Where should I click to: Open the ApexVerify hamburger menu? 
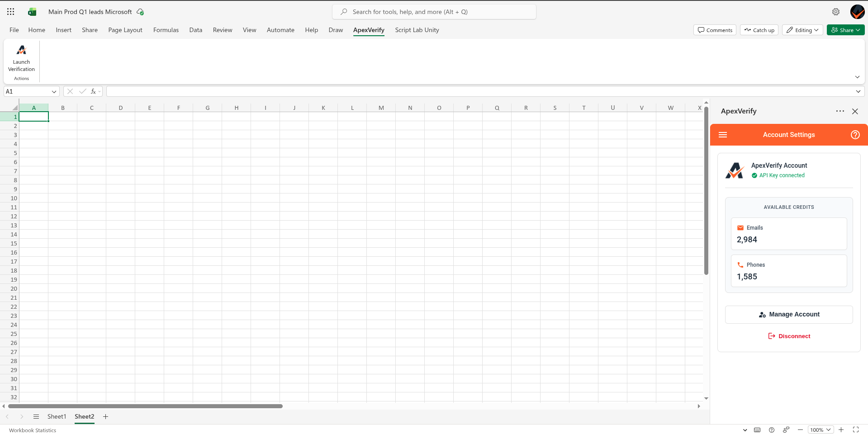(x=723, y=135)
